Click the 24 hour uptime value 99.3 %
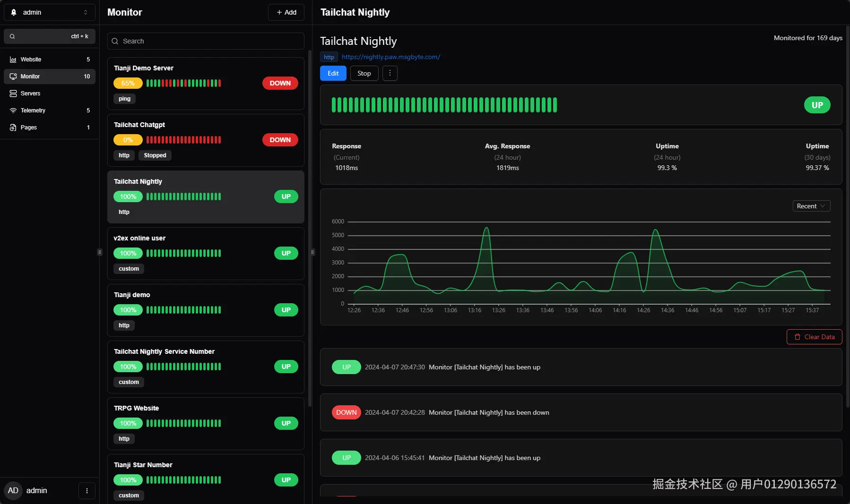 click(667, 168)
